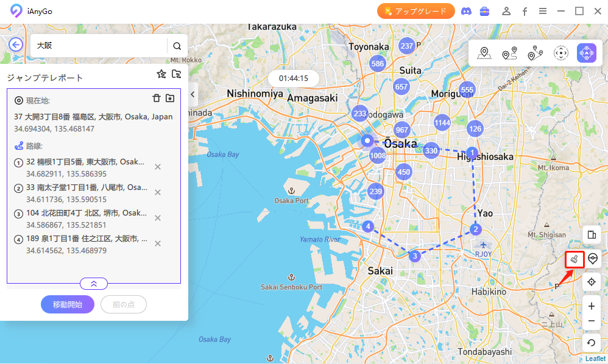
Task: Switch to Two-spot route mode
Action: coord(509,53)
